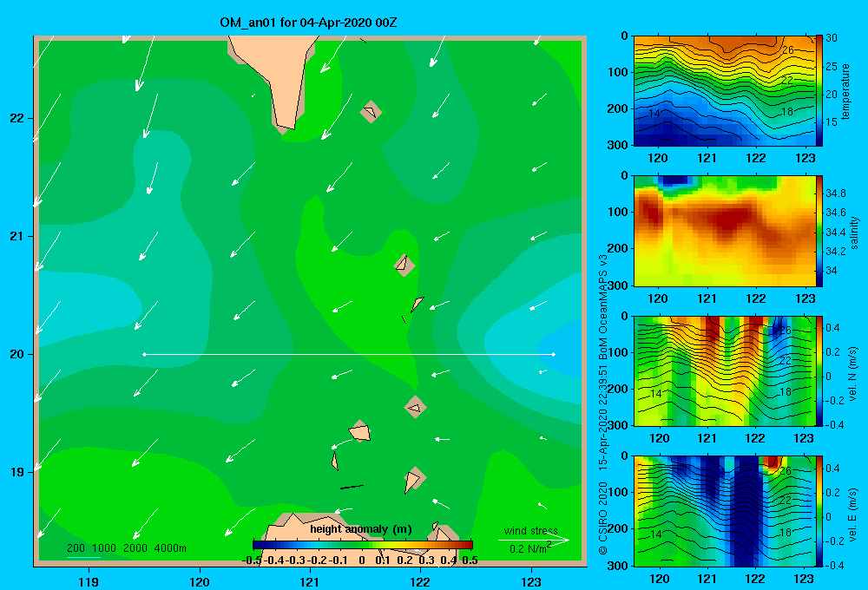
Task: Click the "34.8" tick on salinity scale
Action: point(835,193)
